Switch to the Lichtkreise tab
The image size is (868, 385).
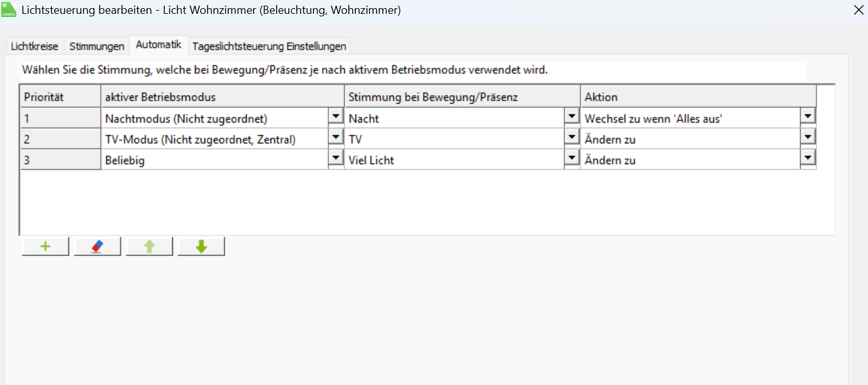coord(35,46)
